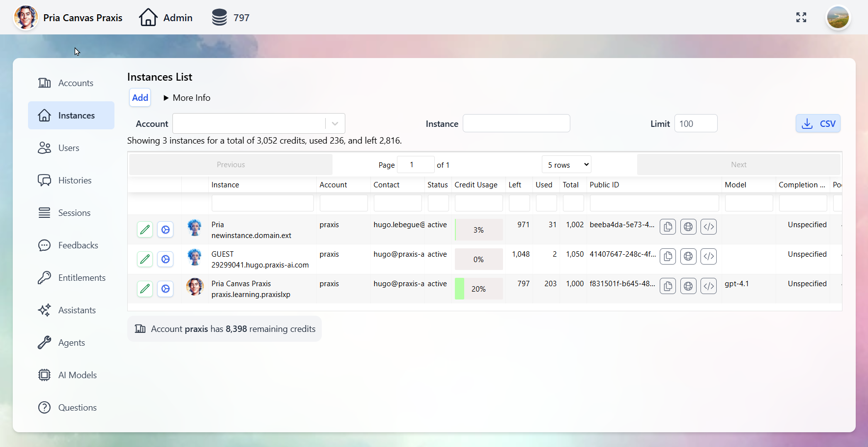Click the 3% credit usage bar
Image resolution: width=868 pixels, height=447 pixels.
click(x=478, y=230)
